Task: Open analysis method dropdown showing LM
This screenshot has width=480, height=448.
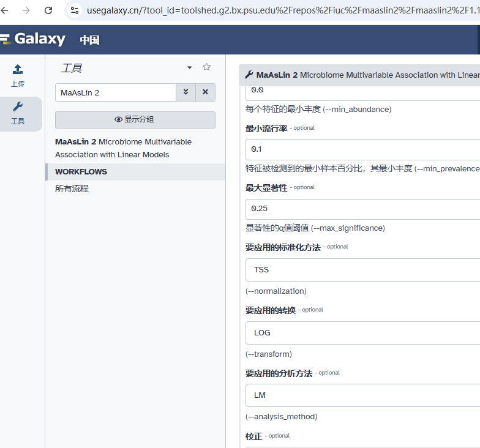Action: (362, 395)
